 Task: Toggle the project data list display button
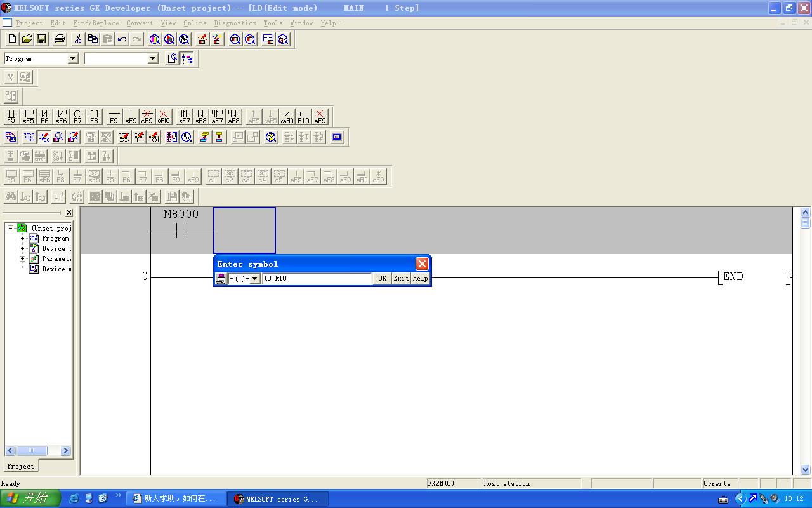[187, 58]
